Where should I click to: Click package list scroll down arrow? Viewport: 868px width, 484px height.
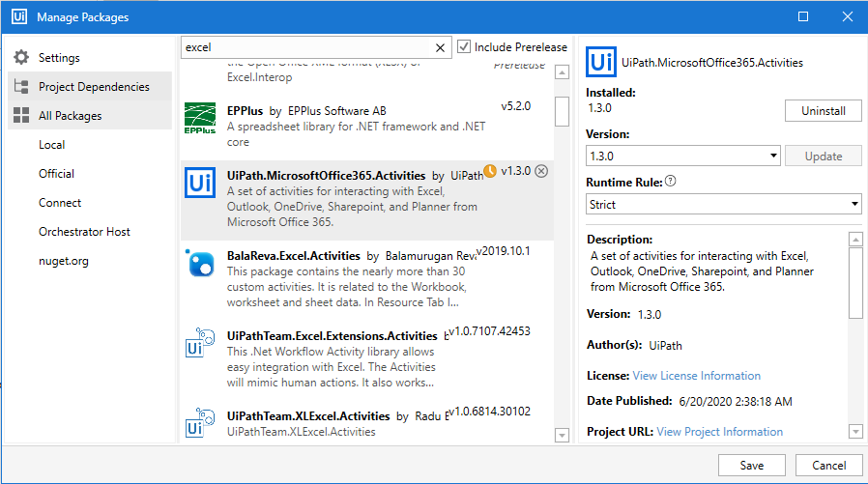(562, 436)
